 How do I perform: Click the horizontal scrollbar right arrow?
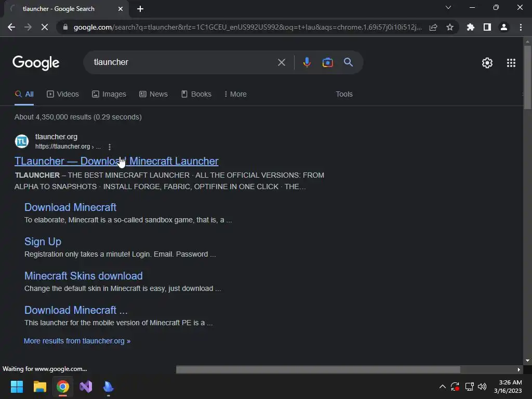click(x=519, y=369)
